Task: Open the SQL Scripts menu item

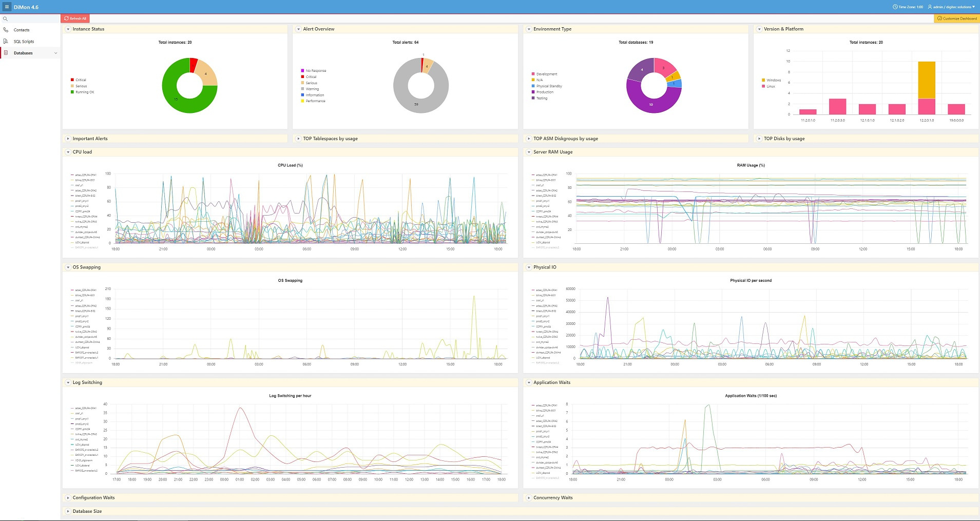Action: (x=24, y=42)
